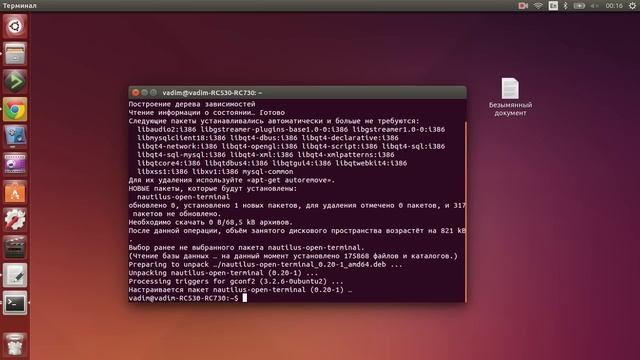The width and height of the screenshot is (640, 360).
Task: Close the terminal window with the red button
Action: point(136,93)
